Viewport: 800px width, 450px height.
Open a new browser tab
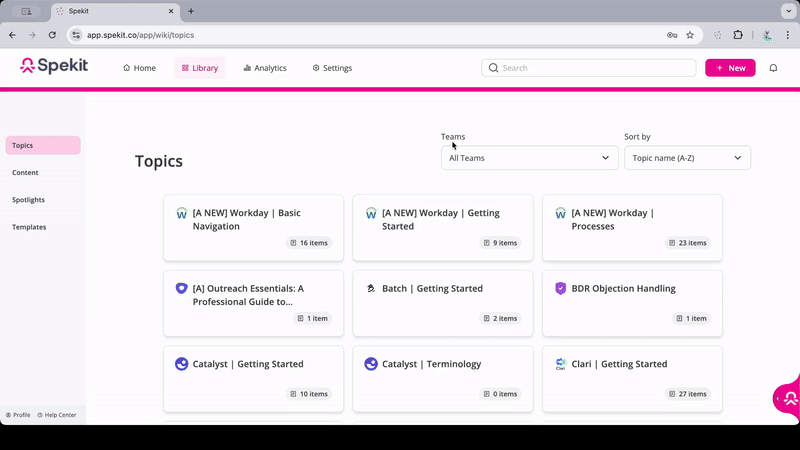191,11
